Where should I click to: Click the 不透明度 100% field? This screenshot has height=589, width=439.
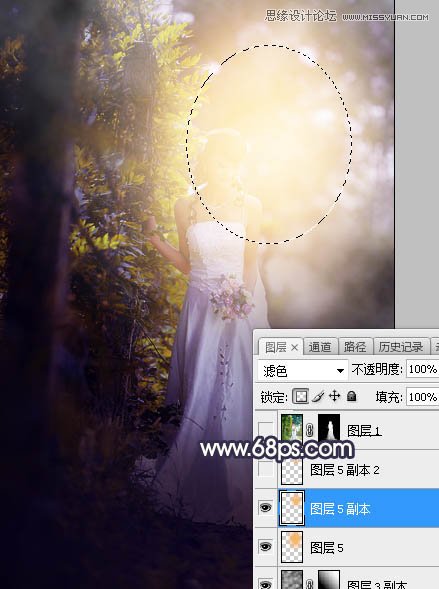tap(422, 369)
